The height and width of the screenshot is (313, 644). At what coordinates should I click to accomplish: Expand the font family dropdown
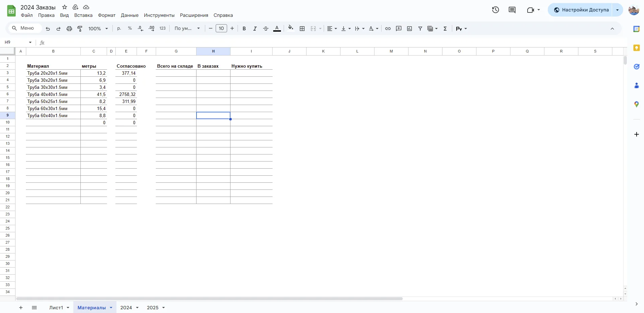(187, 29)
